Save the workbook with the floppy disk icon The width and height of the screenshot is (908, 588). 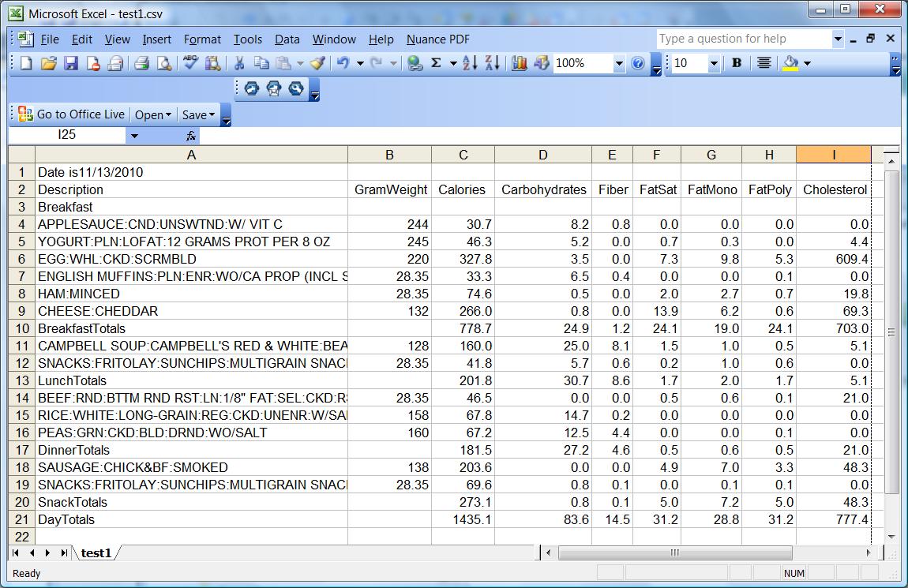tap(70, 63)
